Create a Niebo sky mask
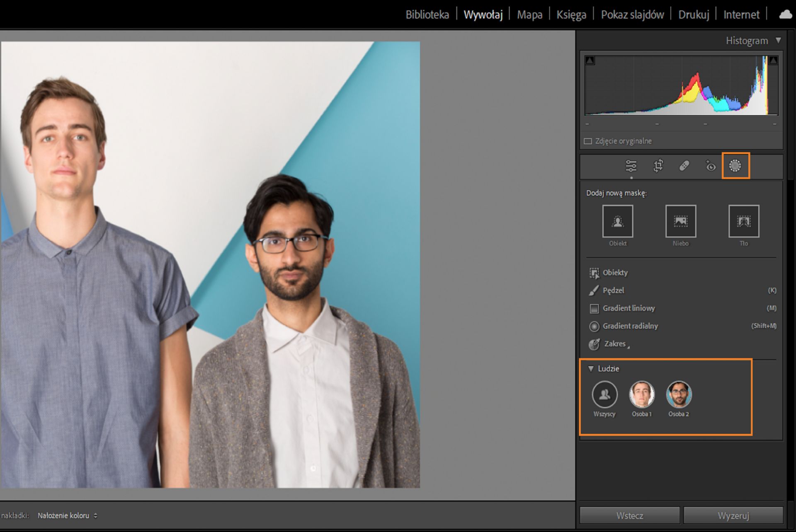 tap(680, 221)
